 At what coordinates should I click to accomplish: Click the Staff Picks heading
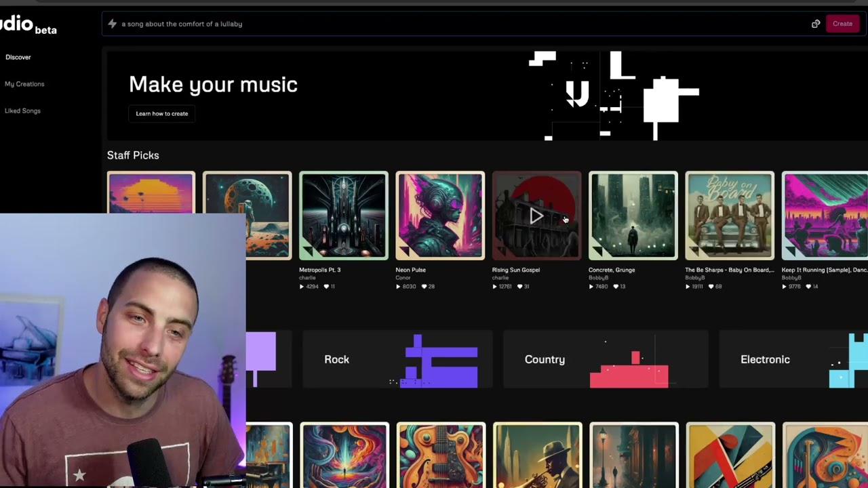pyautogui.click(x=133, y=155)
